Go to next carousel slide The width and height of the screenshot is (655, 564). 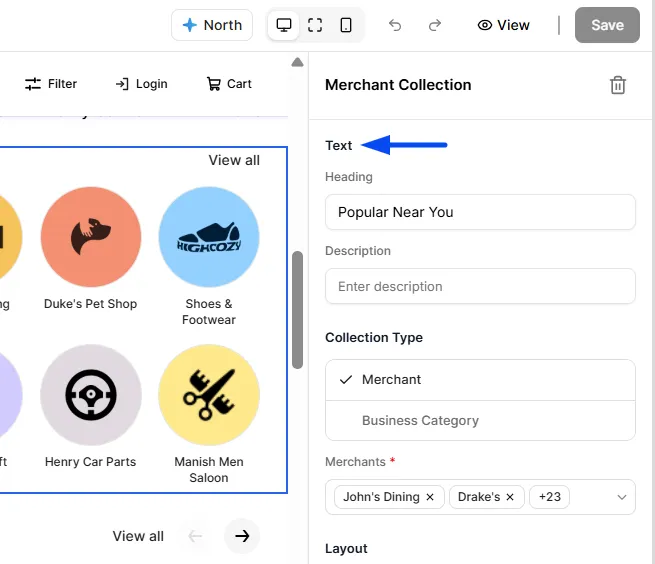(x=242, y=536)
